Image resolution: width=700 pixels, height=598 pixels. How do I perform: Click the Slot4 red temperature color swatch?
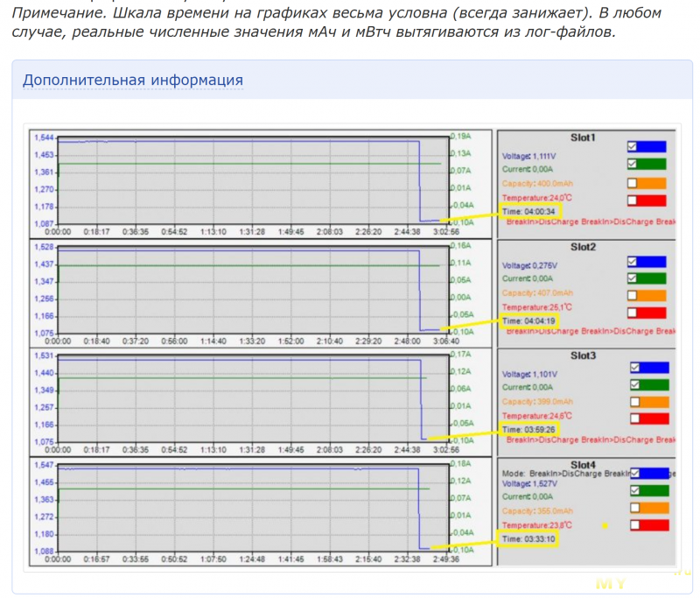(653, 525)
